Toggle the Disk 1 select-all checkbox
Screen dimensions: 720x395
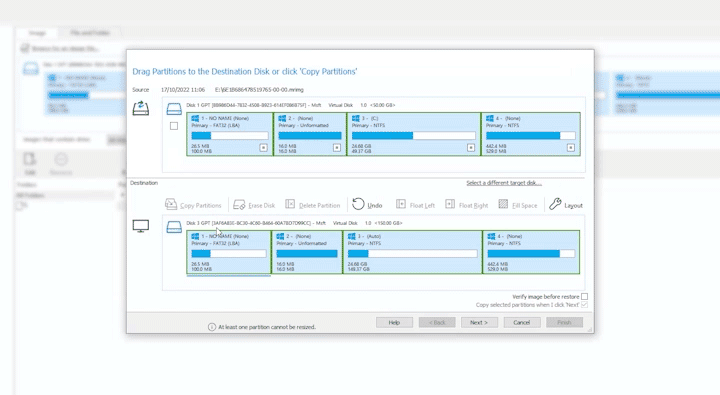pyautogui.click(x=174, y=126)
